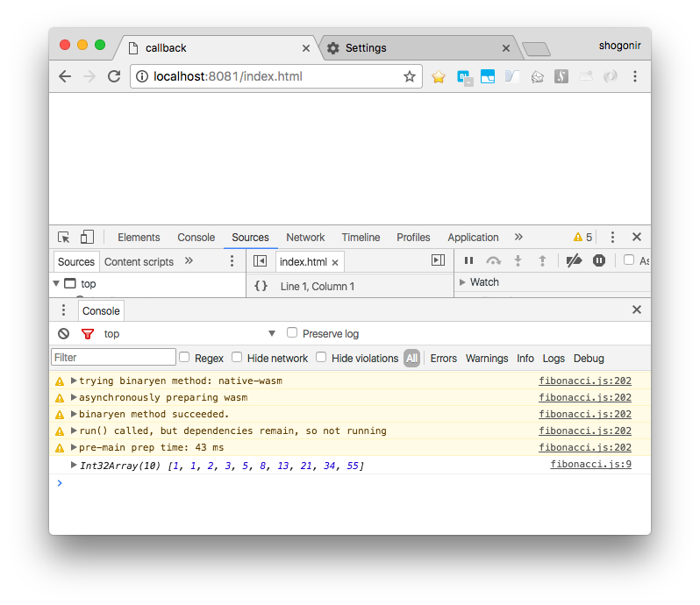The height and width of the screenshot is (605, 700).
Task: Pause script execution
Action: 468,260
